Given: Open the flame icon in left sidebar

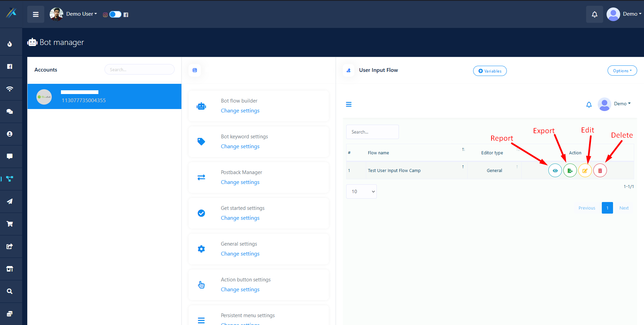Looking at the screenshot, I should [10, 44].
